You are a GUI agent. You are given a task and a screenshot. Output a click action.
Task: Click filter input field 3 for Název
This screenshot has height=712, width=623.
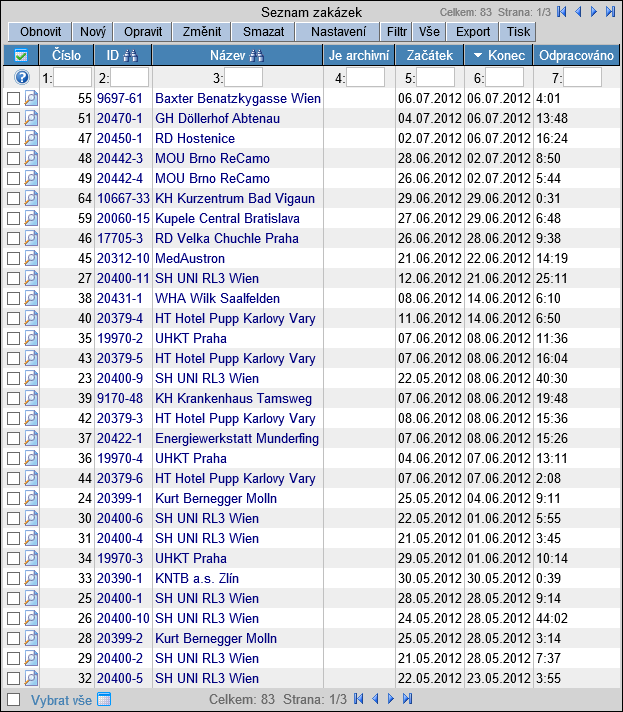pyautogui.click(x=243, y=78)
